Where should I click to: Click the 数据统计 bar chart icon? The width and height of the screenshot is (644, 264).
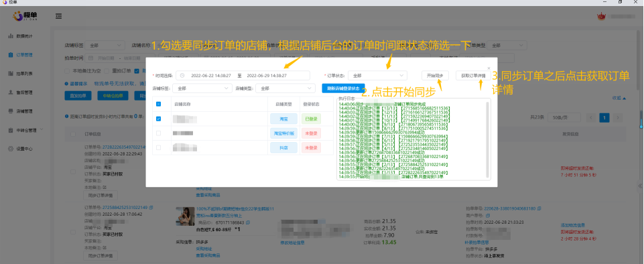[x=11, y=36]
